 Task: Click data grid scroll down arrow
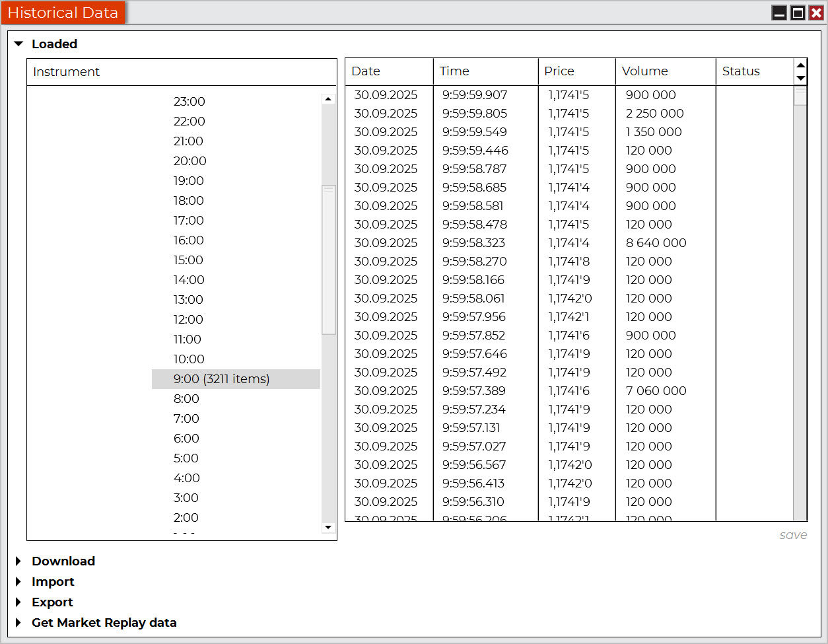click(801, 78)
